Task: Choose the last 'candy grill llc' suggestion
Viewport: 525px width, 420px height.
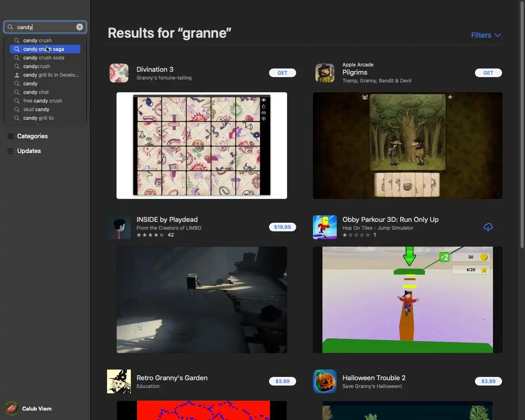Action: pos(45,118)
